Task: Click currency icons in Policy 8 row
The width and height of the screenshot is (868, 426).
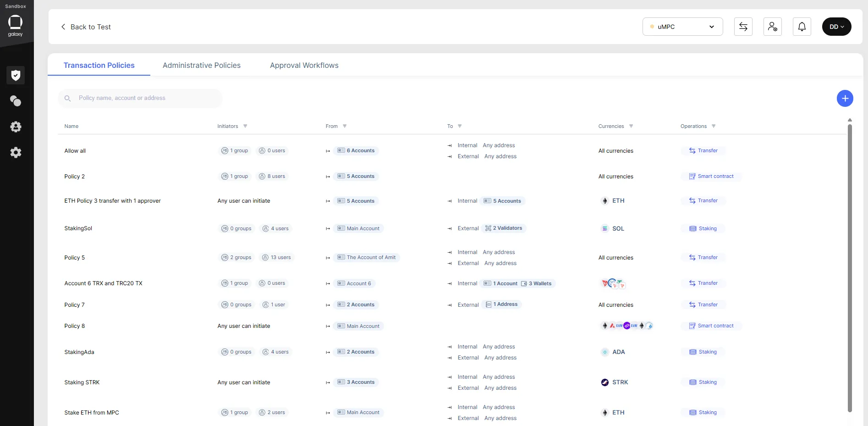Action: (626, 326)
